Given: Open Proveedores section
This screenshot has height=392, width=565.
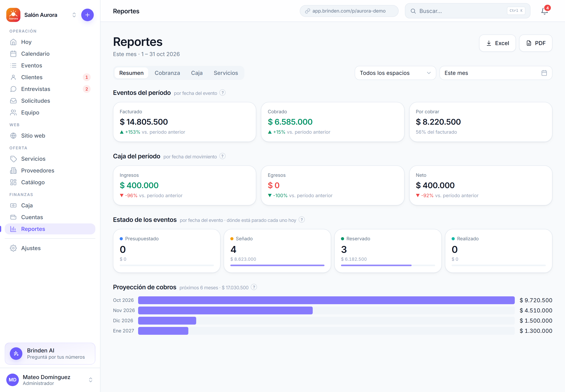Looking at the screenshot, I should coord(50,171).
